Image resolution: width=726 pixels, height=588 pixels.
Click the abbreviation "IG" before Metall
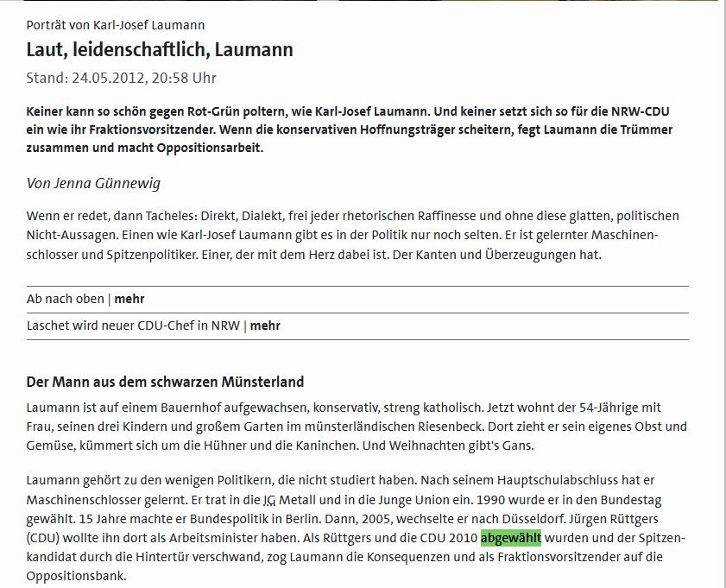(269, 501)
